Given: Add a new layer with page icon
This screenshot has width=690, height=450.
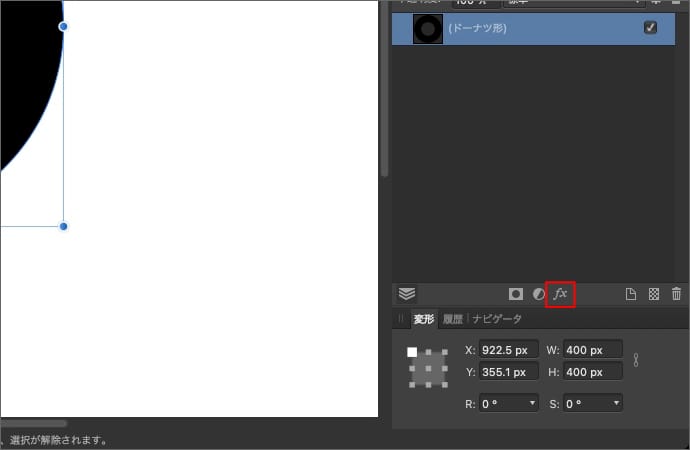Looking at the screenshot, I should pos(631,294).
